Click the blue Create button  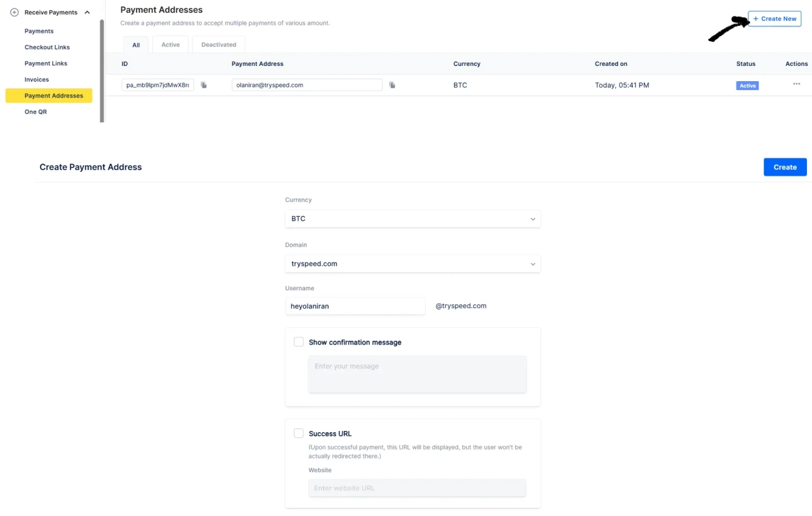click(785, 167)
